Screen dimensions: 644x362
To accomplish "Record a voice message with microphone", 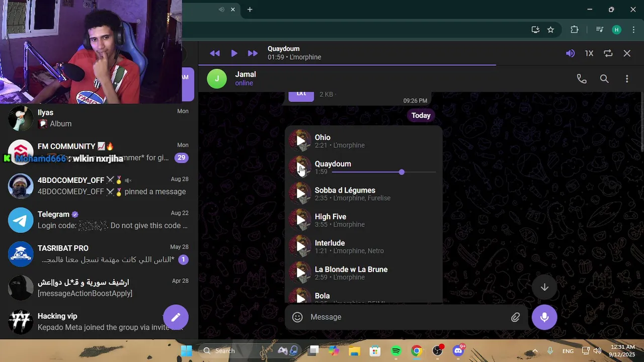I will (x=544, y=317).
